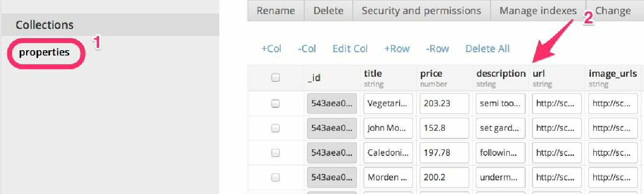644x194 pixels.
Task: Select the properties collection
Action: click(x=44, y=52)
